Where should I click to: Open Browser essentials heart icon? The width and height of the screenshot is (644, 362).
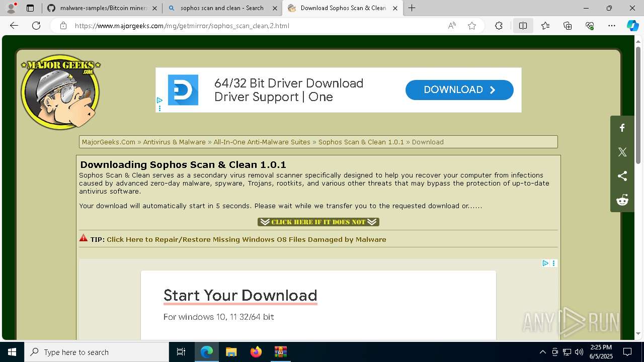point(590,26)
